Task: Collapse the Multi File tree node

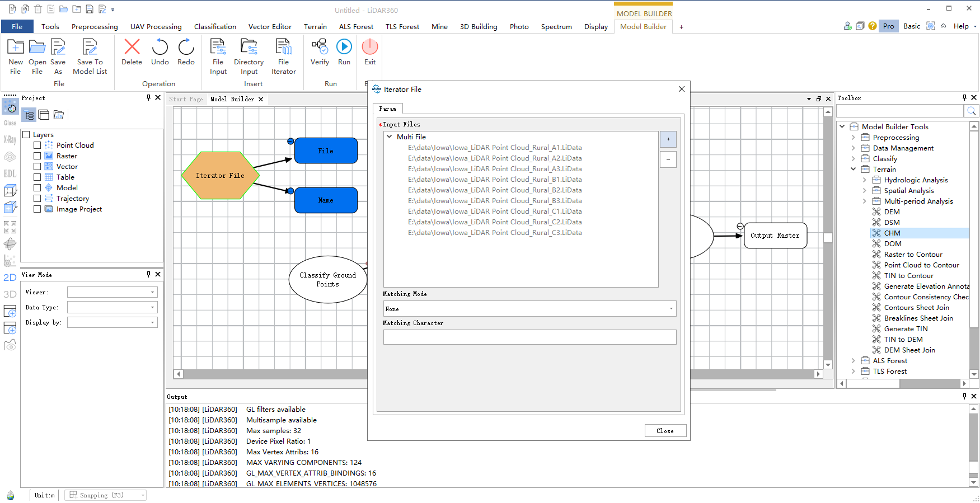Action: 390,137
